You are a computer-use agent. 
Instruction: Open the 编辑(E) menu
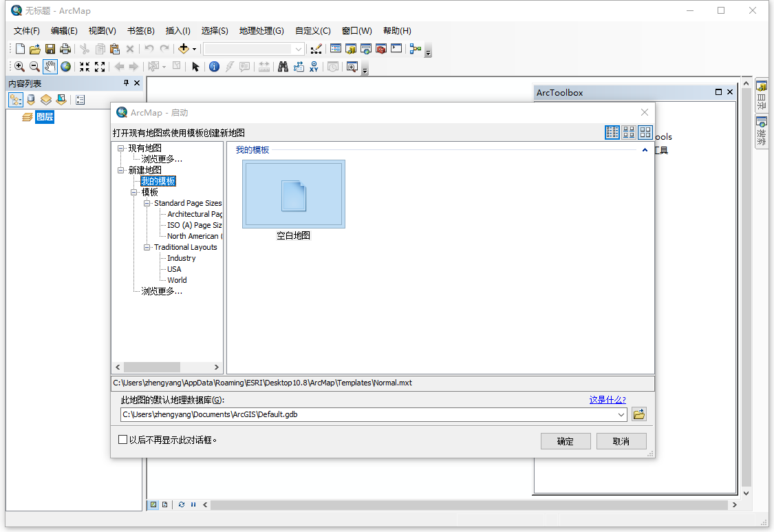64,30
